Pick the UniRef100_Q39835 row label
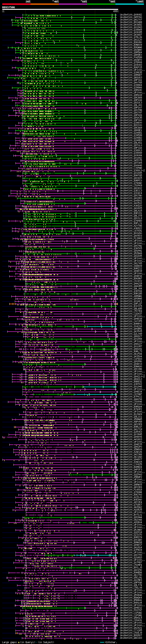Screen dimensions: 146x644 point(131,72)
